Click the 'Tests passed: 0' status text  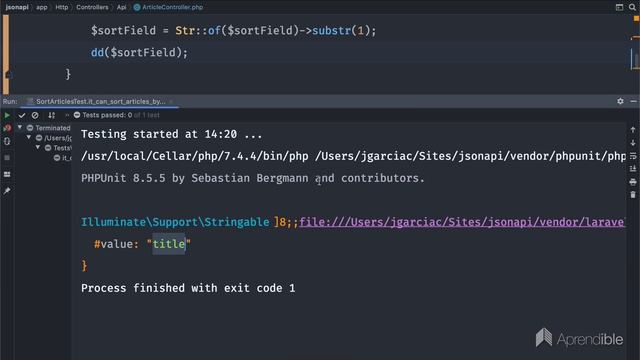coord(107,115)
